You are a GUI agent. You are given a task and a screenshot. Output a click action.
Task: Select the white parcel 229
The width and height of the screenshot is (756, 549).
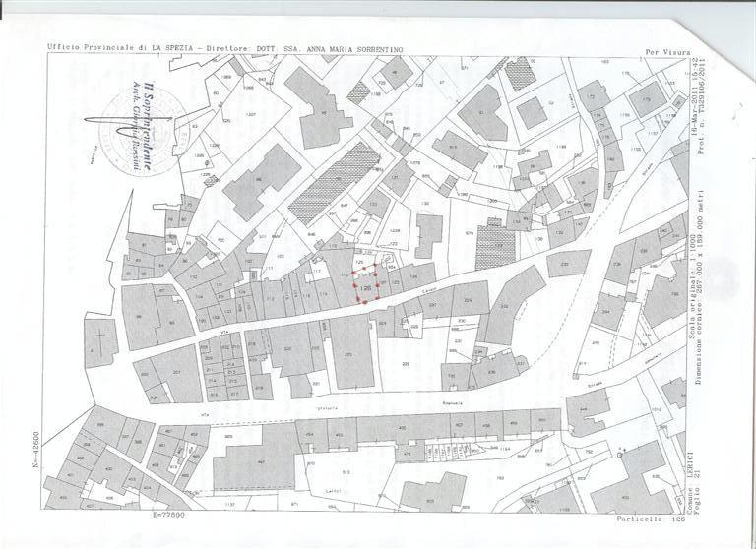(405, 364)
